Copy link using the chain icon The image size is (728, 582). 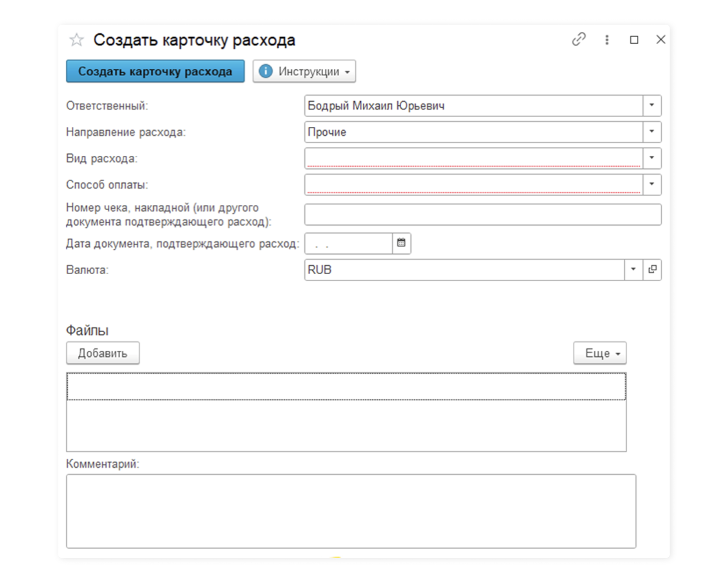click(x=578, y=39)
